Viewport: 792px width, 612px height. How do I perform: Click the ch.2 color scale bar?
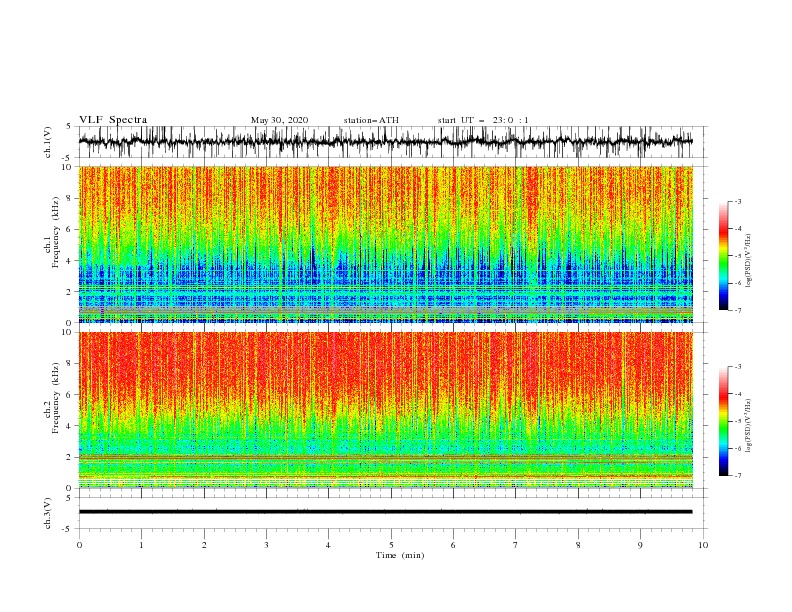(x=723, y=421)
